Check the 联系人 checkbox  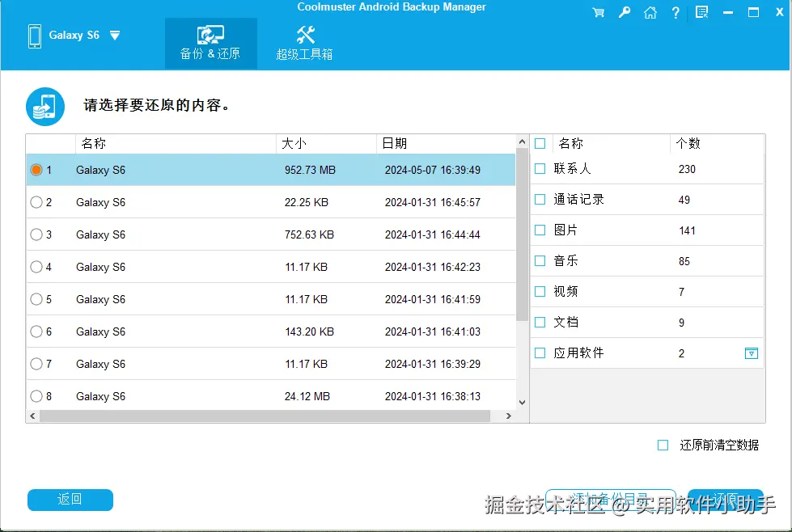click(540, 169)
